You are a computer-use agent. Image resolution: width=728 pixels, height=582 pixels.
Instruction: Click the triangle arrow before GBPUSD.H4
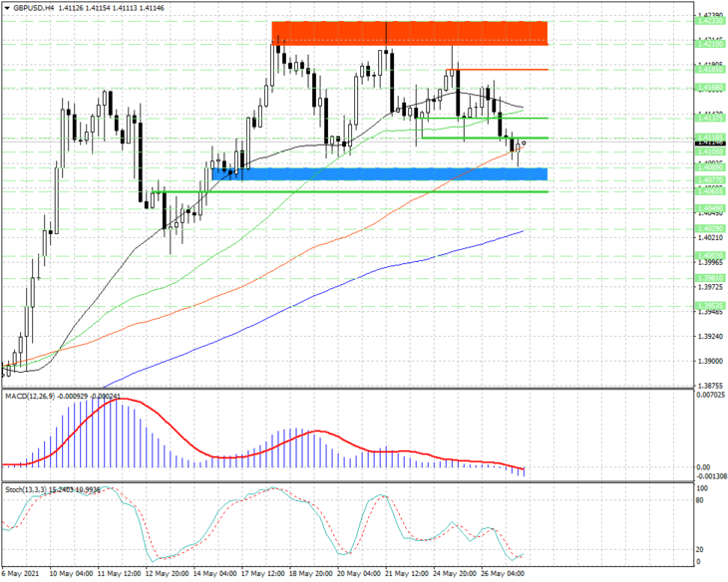tap(7, 8)
